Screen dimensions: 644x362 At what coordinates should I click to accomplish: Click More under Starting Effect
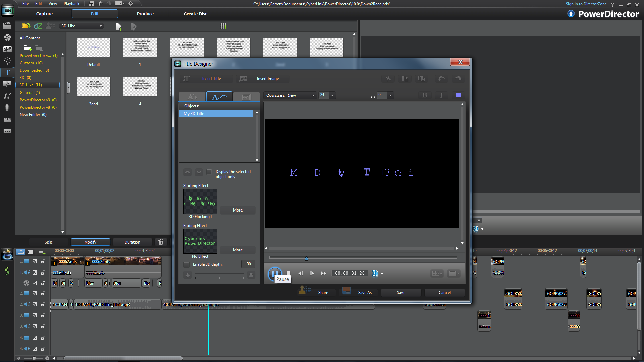238,210
